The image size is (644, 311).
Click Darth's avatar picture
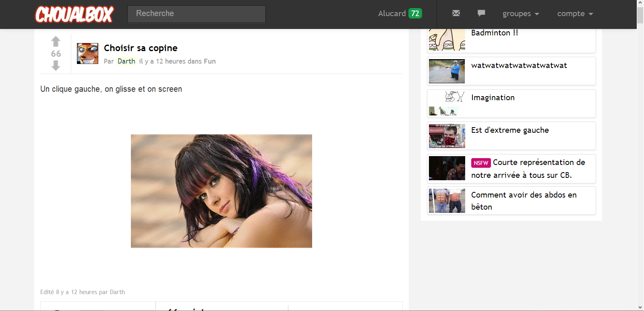87,54
